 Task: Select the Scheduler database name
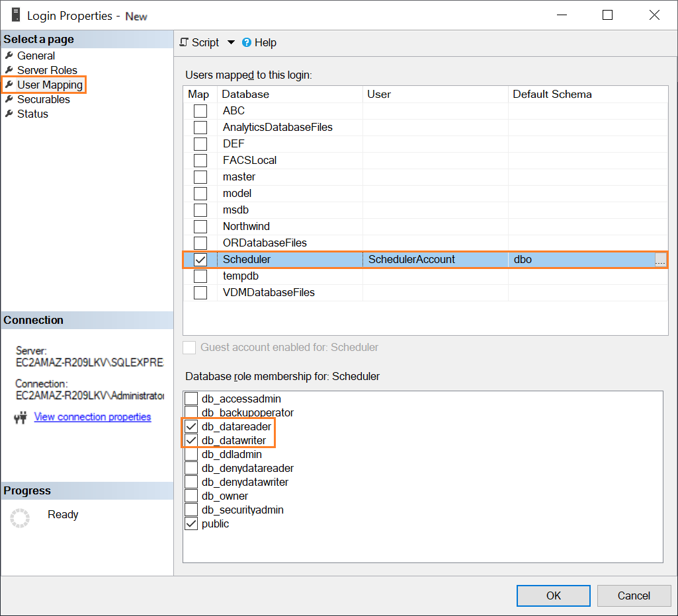(x=247, y=260)
